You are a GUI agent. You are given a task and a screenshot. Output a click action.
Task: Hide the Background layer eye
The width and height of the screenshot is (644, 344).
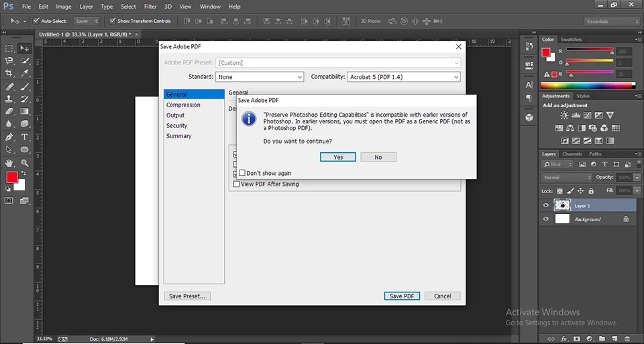point(546,219)
